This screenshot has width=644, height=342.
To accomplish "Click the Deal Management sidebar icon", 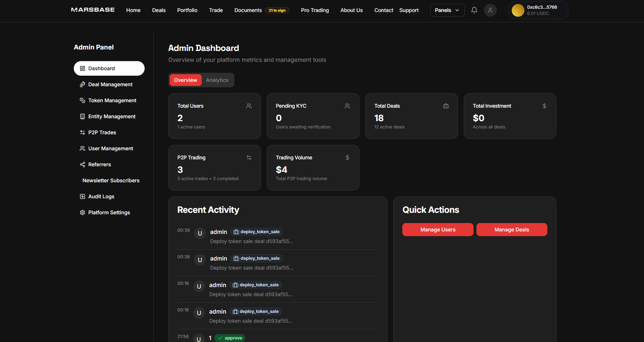I will (x=82, y=84).
